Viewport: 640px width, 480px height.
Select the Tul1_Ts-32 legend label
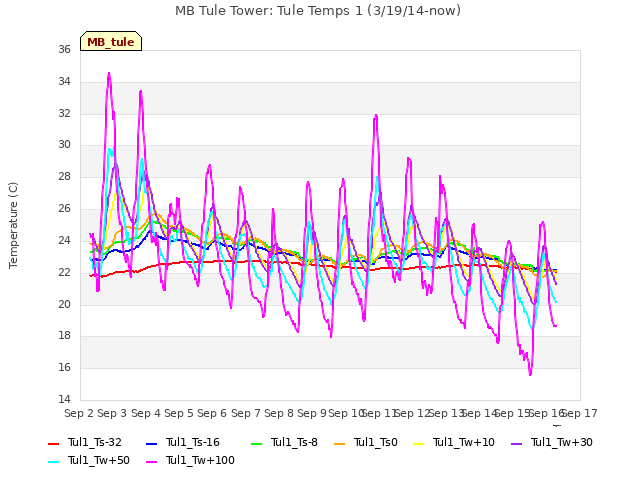pos(95,442)
